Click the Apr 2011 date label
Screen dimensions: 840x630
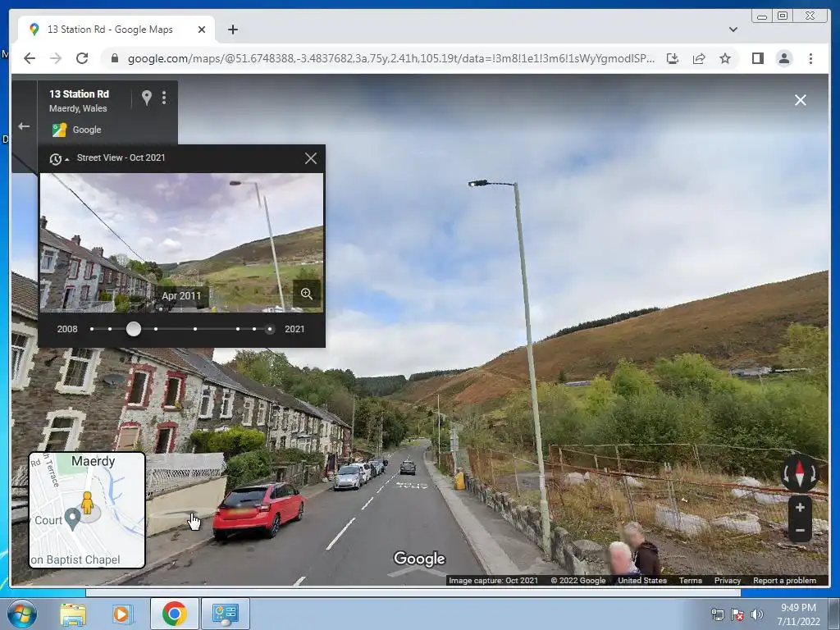[181, 295]
